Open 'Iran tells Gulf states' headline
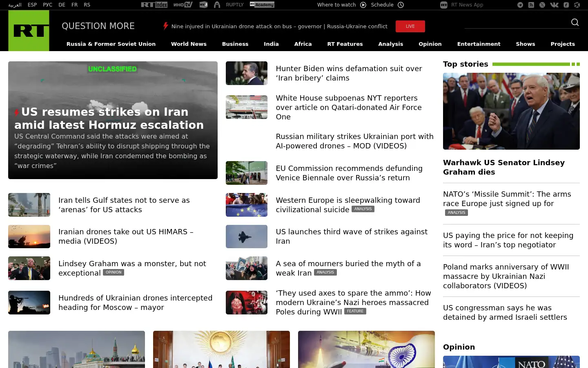Screen dimensions: 588x368 (124, 205)
